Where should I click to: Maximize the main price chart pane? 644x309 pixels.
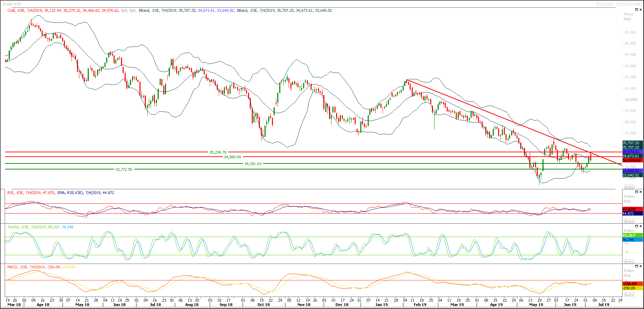click(x=637, y=9)
